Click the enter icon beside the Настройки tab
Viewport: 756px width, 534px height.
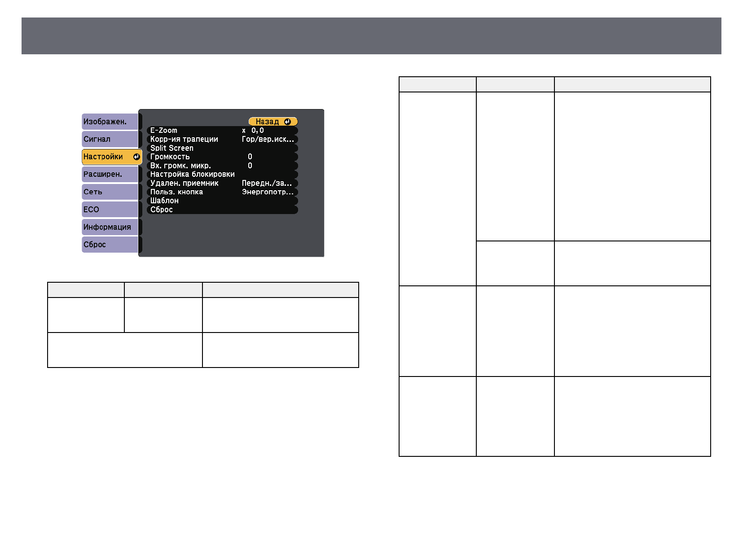pos(136,157)
